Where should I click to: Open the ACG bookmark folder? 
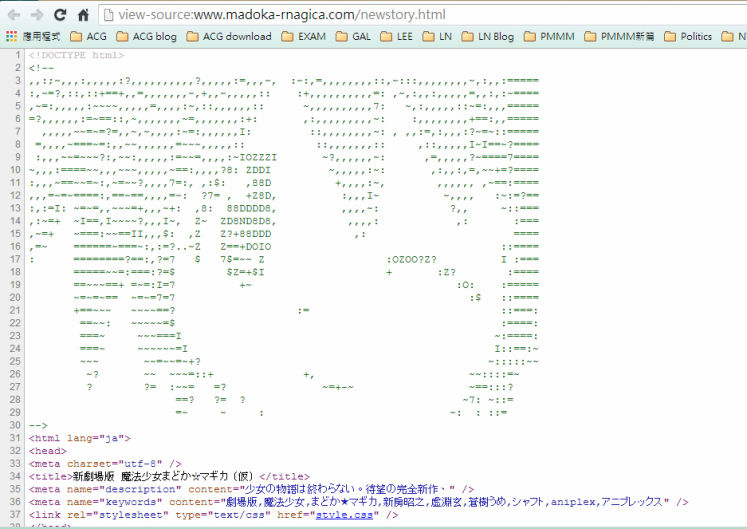[x=88, y=37]
